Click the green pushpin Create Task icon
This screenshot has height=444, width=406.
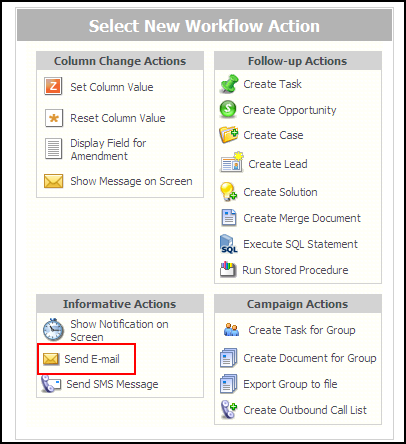(x=229, y=84)
